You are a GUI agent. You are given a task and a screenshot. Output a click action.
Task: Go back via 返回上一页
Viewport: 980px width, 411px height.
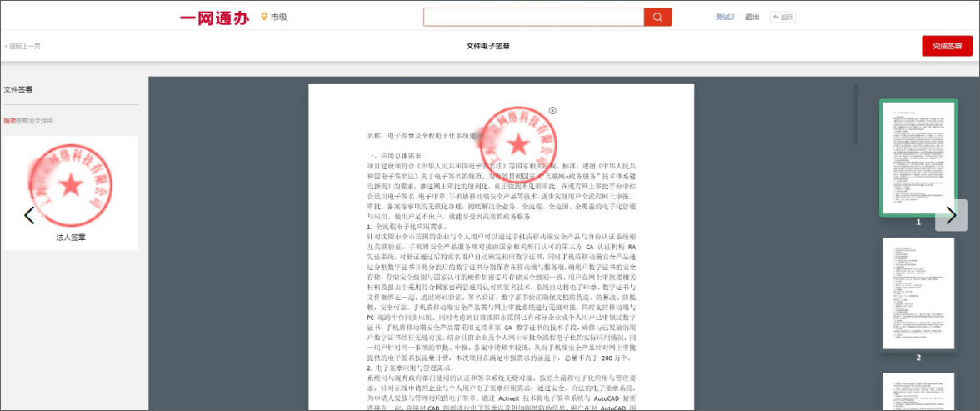click(22, 47)
